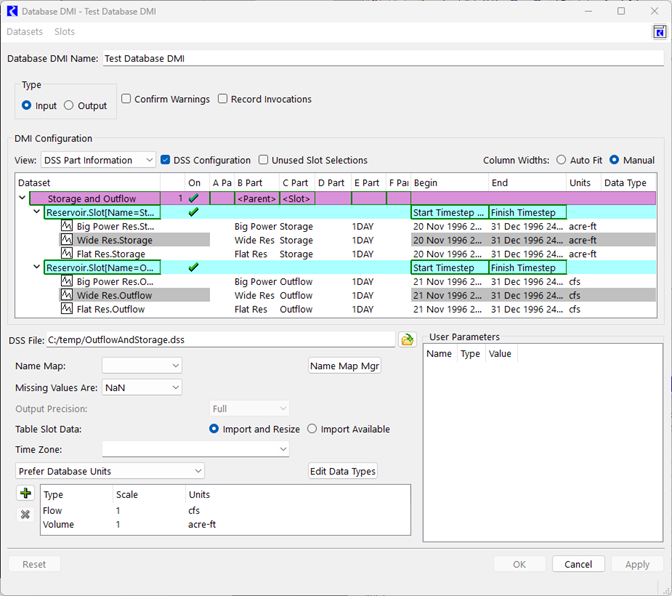Toggle the DSS Configuration checkbox

166,160
